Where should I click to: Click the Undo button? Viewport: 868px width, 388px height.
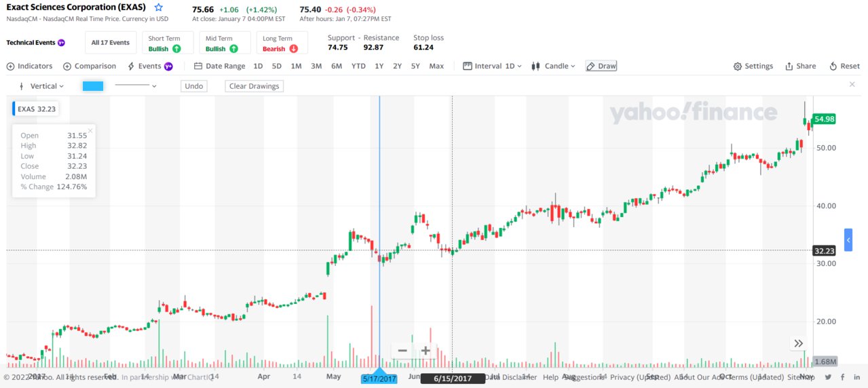coord(194,86)
